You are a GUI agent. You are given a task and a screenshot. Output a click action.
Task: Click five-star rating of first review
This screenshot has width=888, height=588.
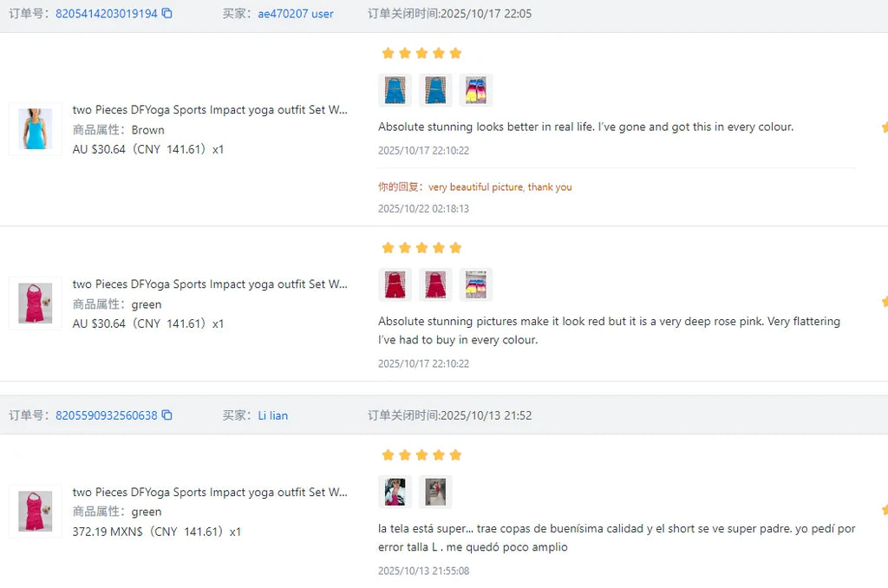tap(422, 53)
